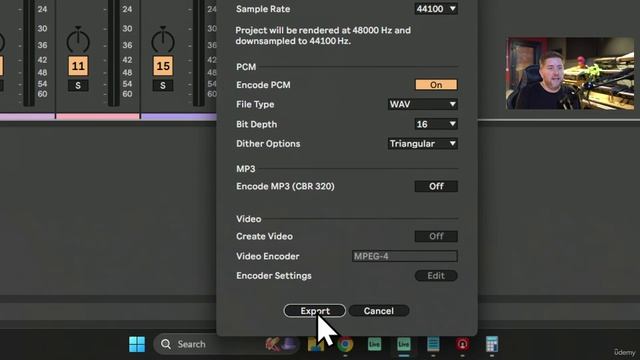Turn off Encode PCM toggle
The width and height of the screenshot is (640, 360).
(436, 84)
